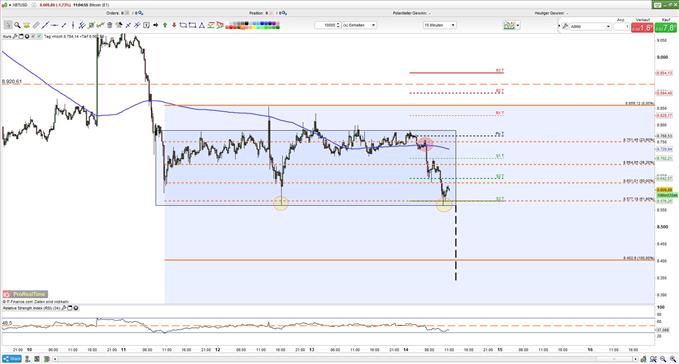679x364 pixels.
Task: Click the trash bin delete icon
Action: click(110, 25)
